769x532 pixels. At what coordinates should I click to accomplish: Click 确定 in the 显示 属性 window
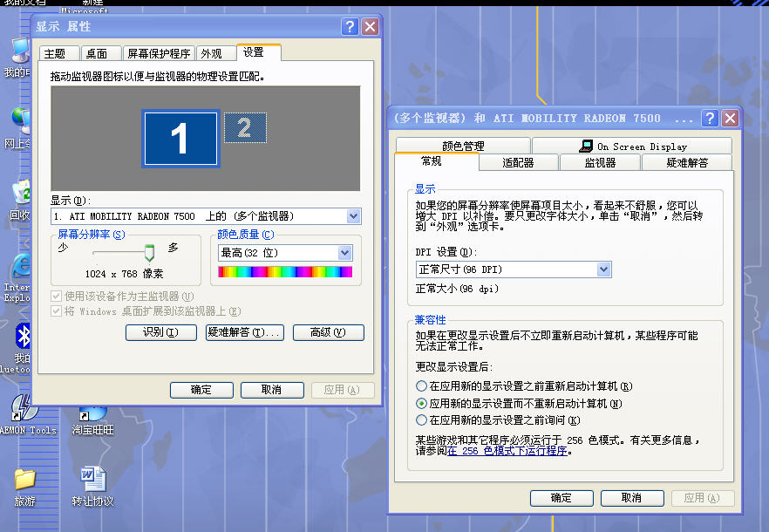coord(201,390)
